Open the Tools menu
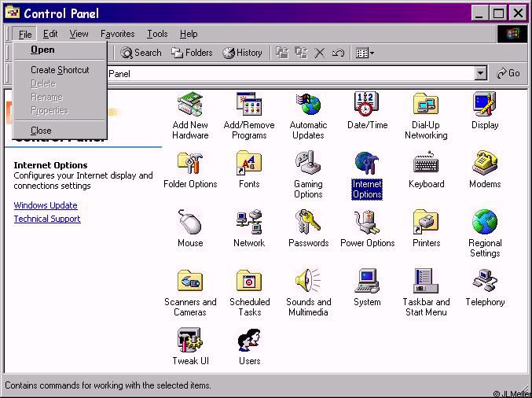Screen dimensions: 532x398 [x=157, y=34]
